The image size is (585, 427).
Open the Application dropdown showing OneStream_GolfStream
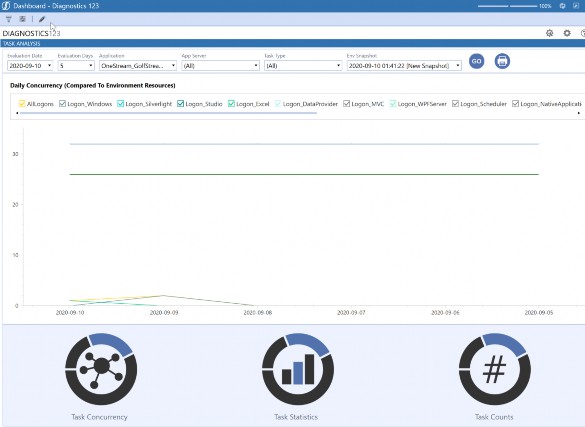click(x=138, y=66)
